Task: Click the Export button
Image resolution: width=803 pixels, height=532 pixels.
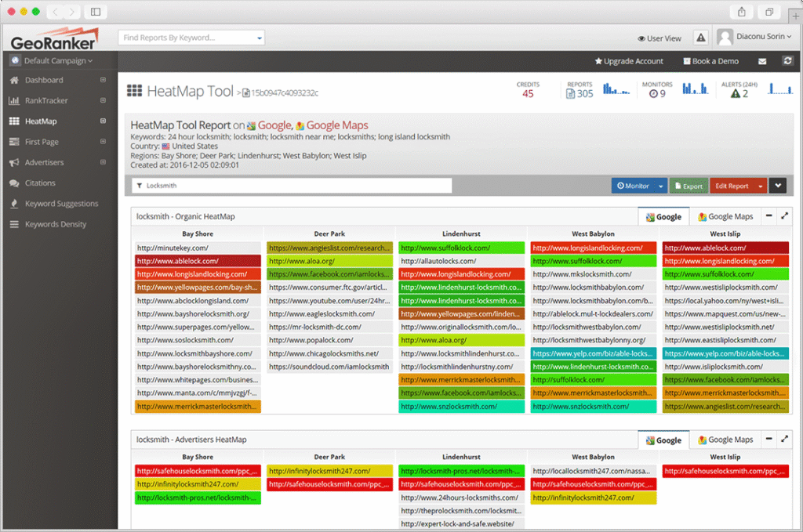Action: [x=688, y=185]
